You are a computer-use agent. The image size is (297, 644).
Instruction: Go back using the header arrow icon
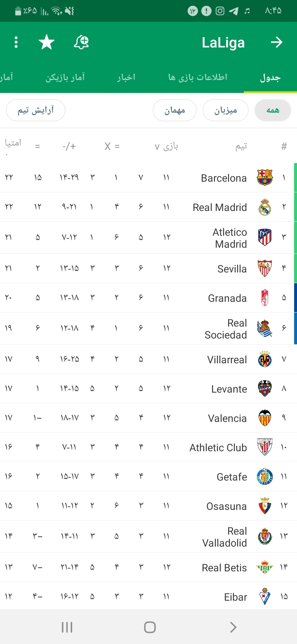point(276,42)
